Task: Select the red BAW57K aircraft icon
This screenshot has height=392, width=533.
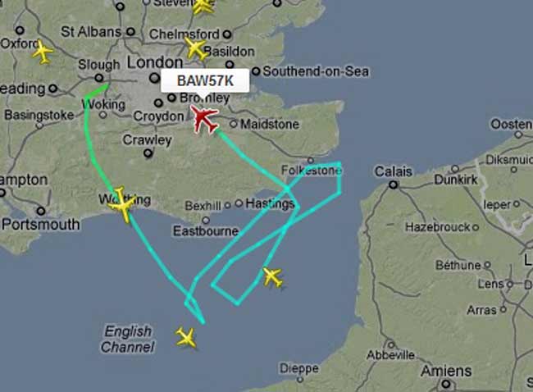Action: [204, 119]
